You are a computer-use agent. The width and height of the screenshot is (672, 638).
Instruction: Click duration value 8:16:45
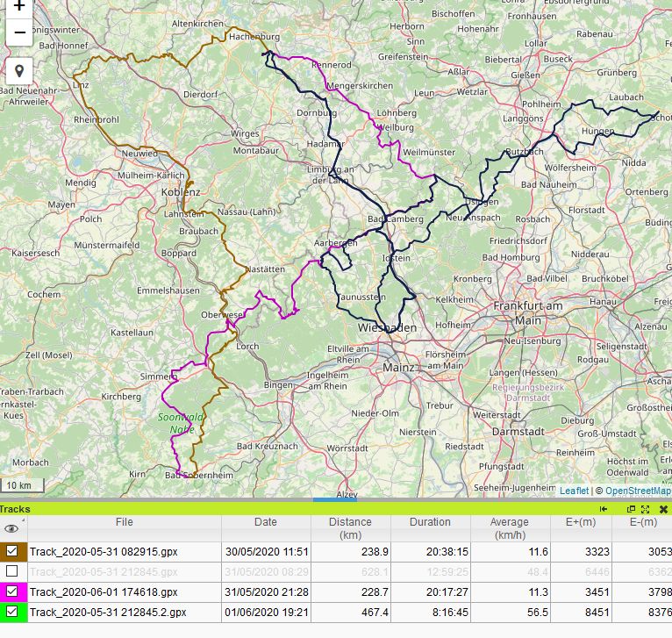pyautogui.click(x=450, y=612)
